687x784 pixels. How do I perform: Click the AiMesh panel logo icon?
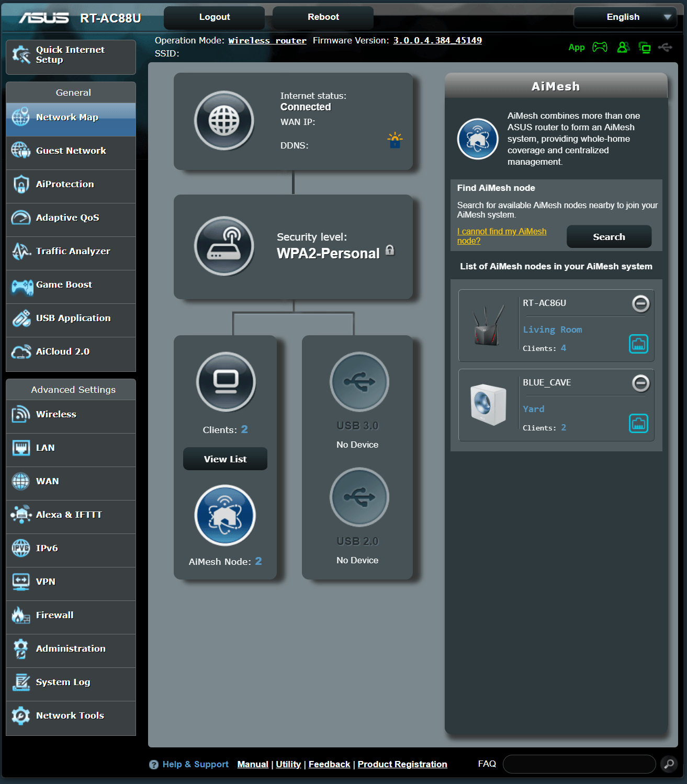click(478, 139)
